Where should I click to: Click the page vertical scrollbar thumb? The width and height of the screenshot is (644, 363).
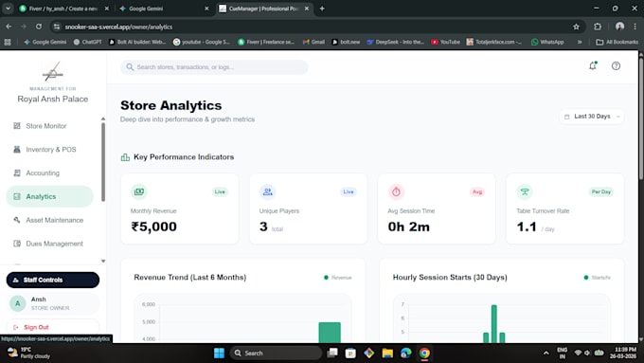click(x=641, y=118)
